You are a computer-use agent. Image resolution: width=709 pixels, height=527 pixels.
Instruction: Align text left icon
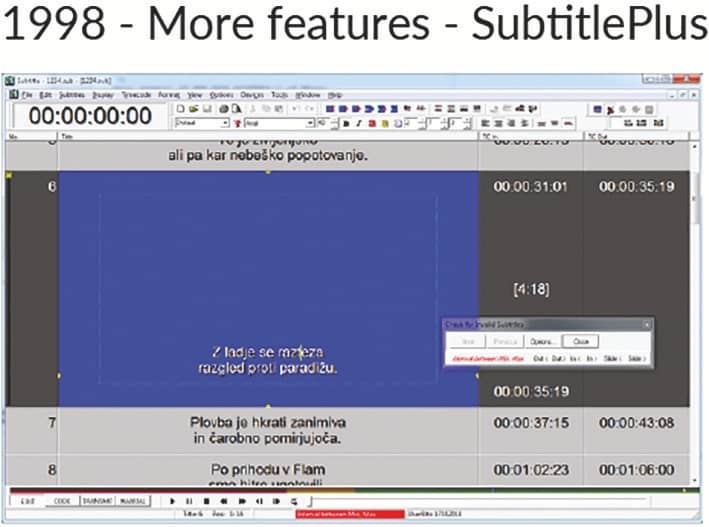486,123
